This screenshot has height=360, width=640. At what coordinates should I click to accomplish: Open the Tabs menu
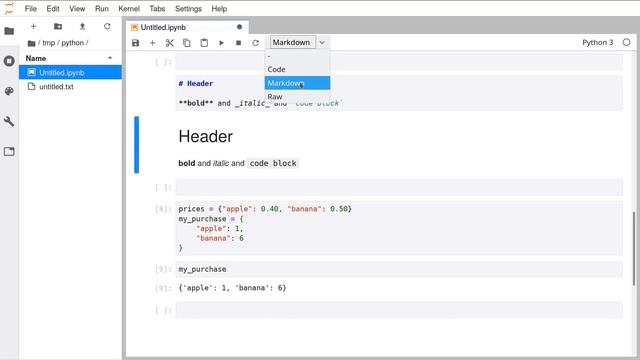click(157, 9)
